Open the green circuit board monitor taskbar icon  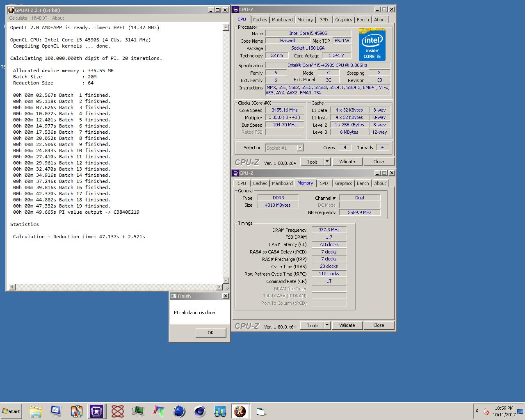coord(138,411)
